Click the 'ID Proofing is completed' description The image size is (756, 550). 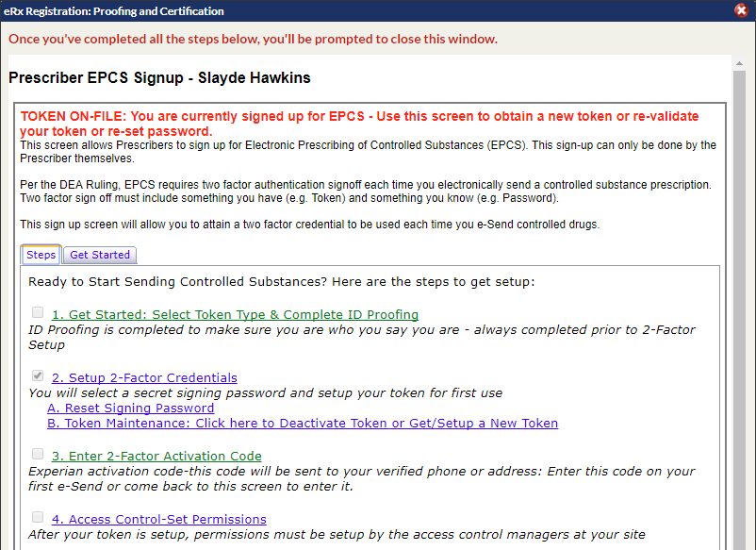point(362,337)
